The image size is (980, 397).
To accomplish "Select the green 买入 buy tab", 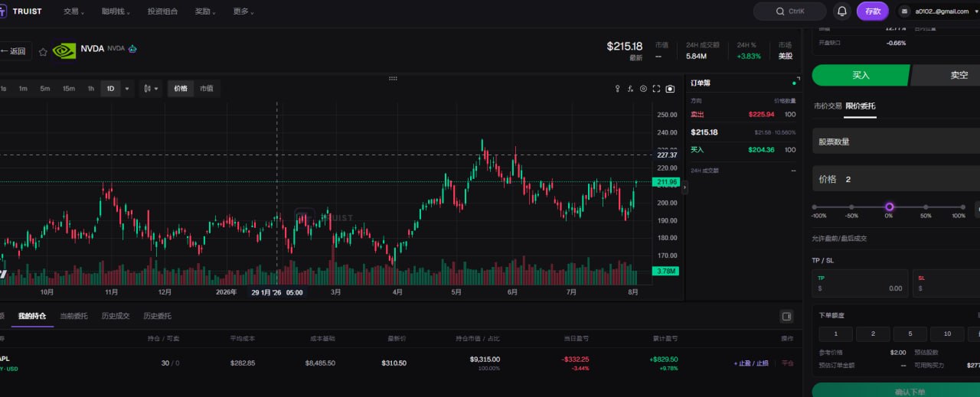I will (861, 75).
